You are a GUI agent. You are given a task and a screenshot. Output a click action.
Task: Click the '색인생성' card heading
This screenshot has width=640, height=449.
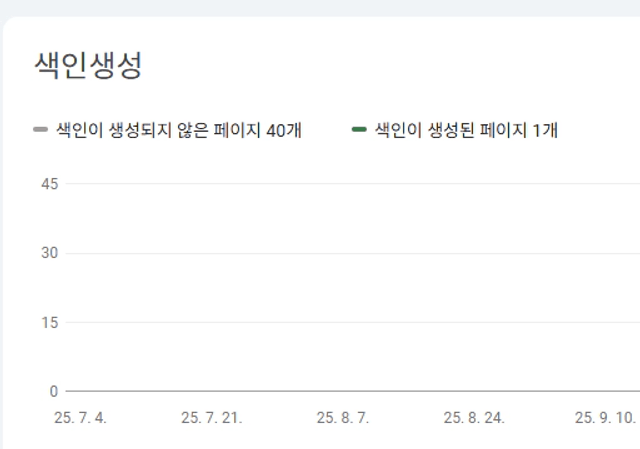(x=88, y=65)
